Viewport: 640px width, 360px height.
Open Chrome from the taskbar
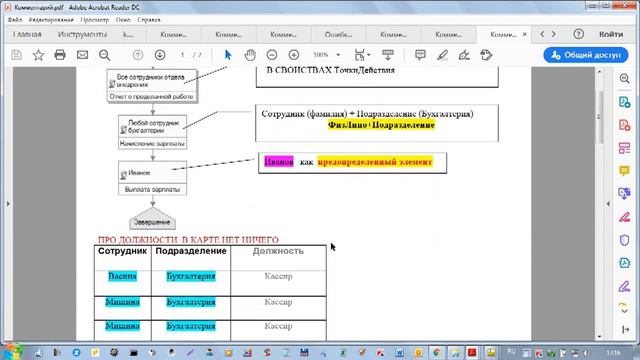click(x=437, y=353)
